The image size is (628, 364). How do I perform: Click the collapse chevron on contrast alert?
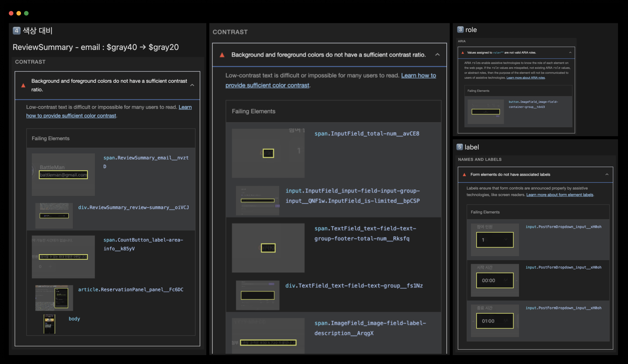tap(438, 55)
